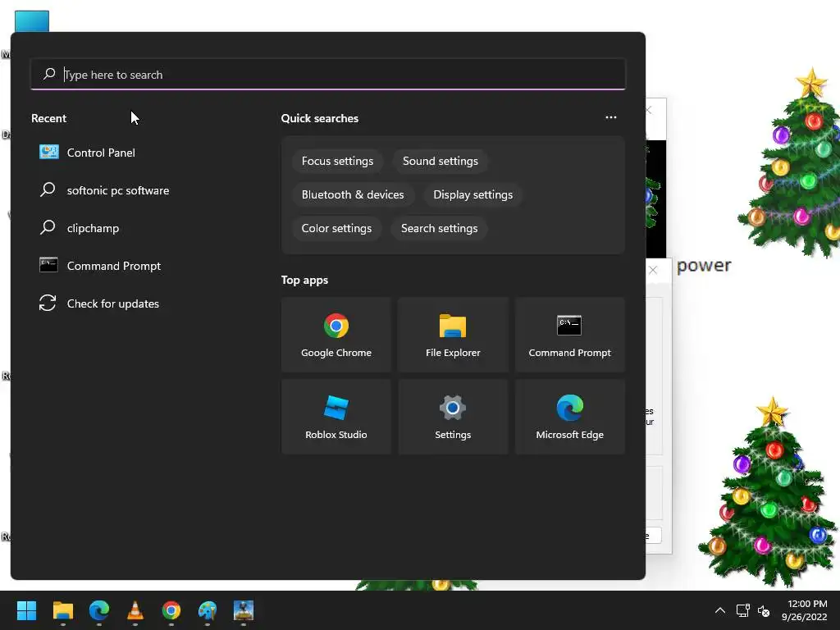Launch File Explorer from Top apps
Image resolution: width=840 pixels, height=630 pixels.
pos(453,335)
